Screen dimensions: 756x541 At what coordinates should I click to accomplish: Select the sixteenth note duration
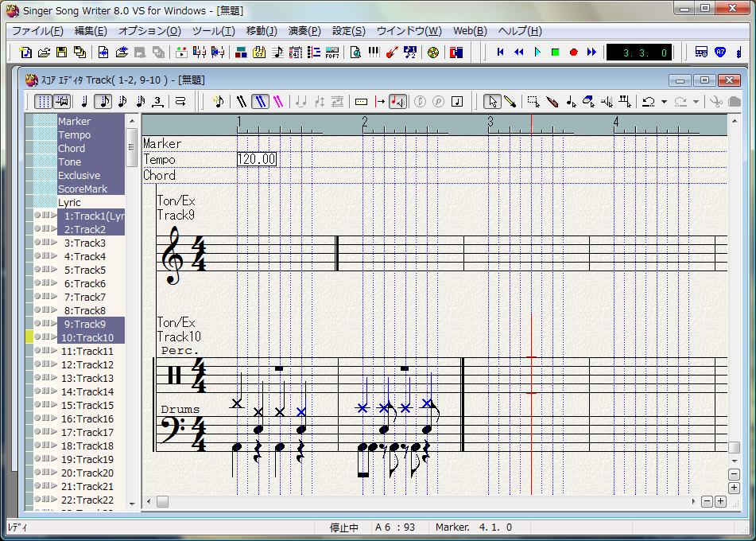[122, 101]
